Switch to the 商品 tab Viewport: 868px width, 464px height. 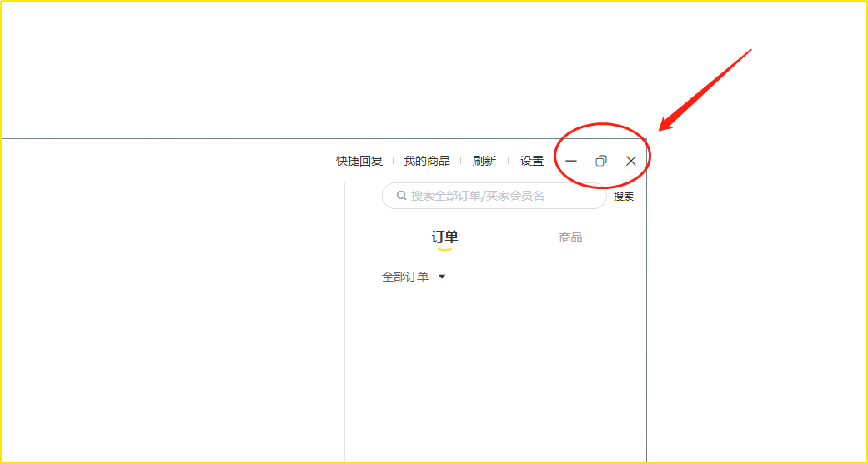570,237
